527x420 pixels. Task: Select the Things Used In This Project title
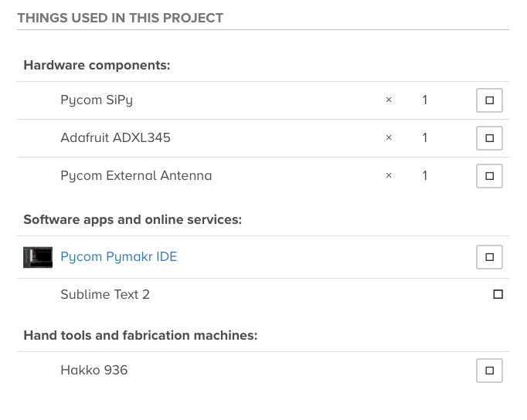[x=121, y=18]
